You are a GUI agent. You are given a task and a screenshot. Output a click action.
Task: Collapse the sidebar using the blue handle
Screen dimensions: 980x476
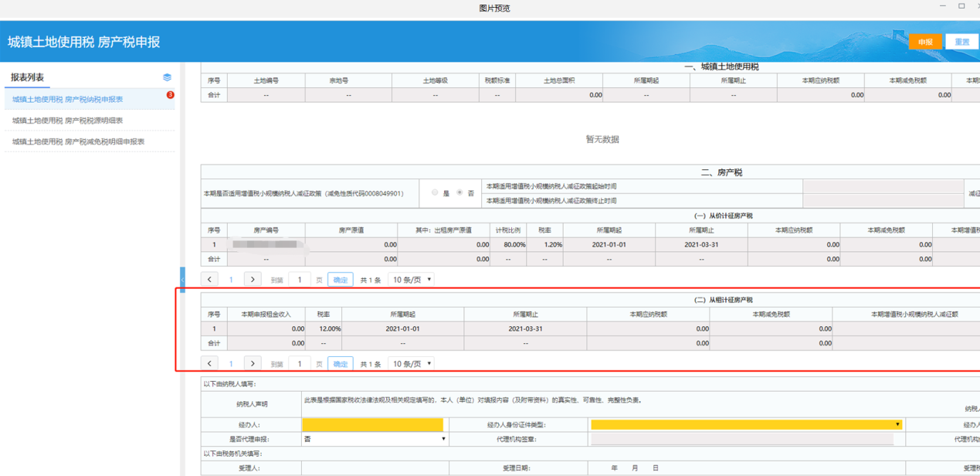coord(182,279)
